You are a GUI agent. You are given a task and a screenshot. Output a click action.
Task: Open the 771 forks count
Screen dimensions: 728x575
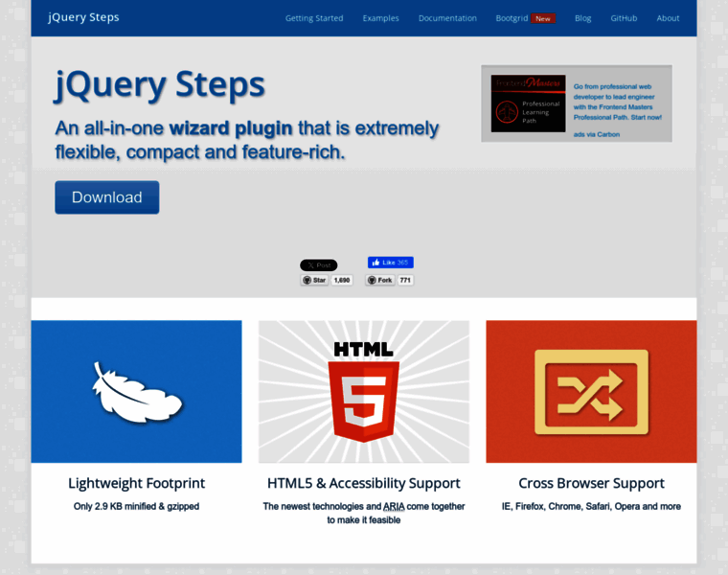[405, 280]
